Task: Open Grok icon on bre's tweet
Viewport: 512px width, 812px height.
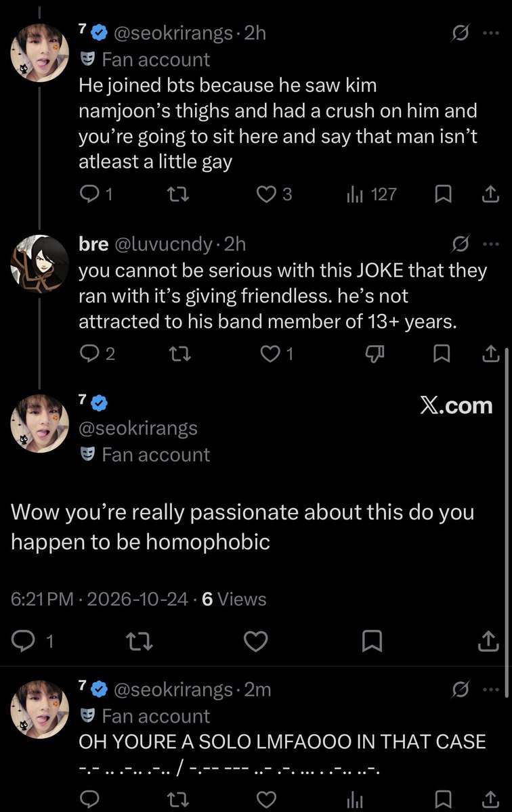Action: (461, 243)
